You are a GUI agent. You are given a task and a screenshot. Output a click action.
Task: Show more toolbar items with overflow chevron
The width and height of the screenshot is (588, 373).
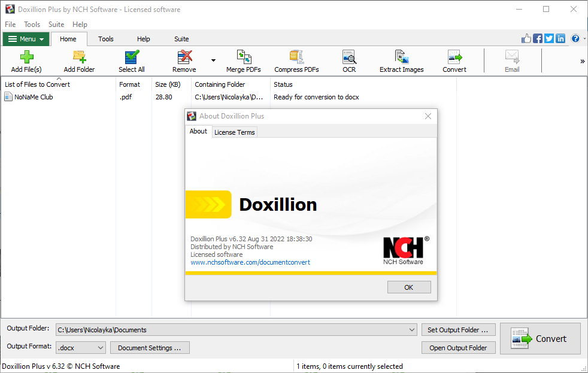click(583, 61)
